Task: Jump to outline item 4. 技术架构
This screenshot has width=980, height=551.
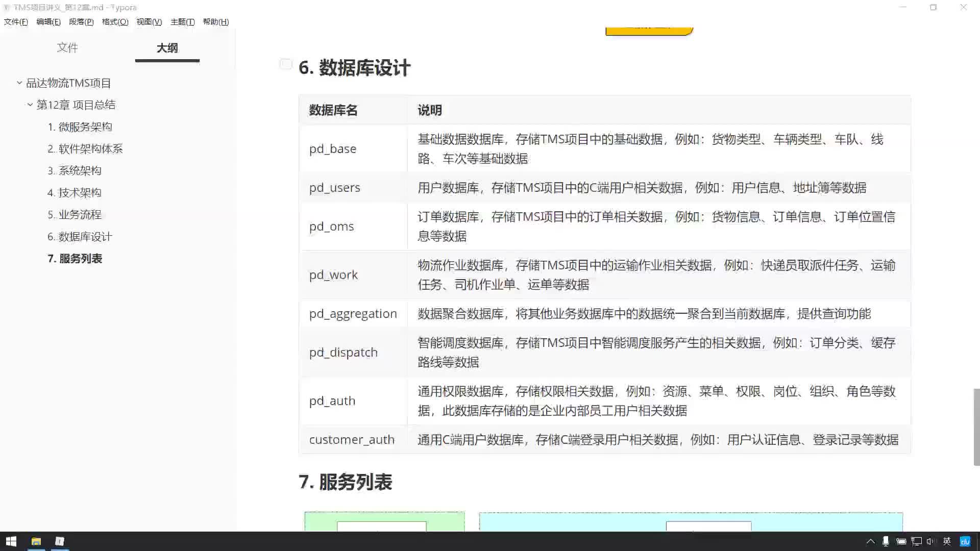Action: click(x=75, y=193)
